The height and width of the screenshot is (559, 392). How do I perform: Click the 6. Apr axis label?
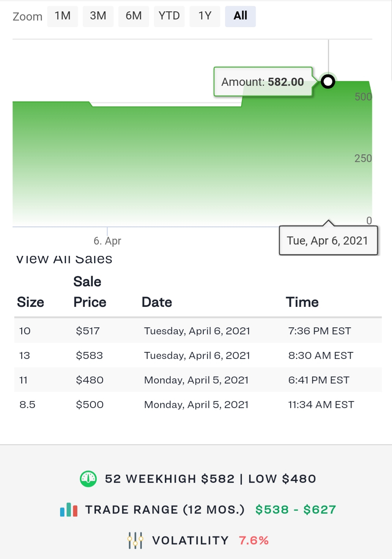(x=107, y=241)
